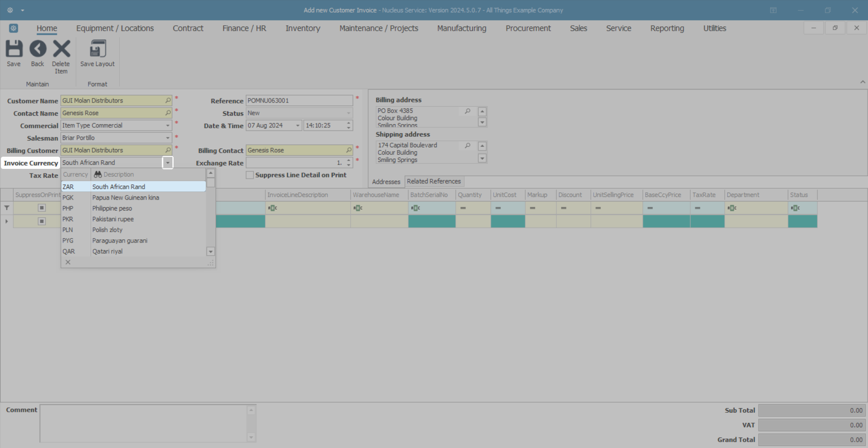Close the currency dropdown with X icon
The height and width of the screenshot is (448, 868).
[68, 262]
